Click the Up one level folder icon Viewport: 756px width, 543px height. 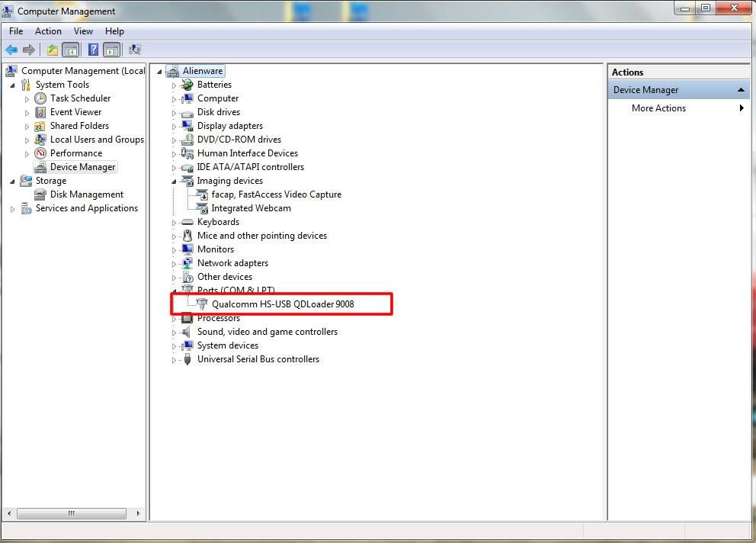point(52,50)
